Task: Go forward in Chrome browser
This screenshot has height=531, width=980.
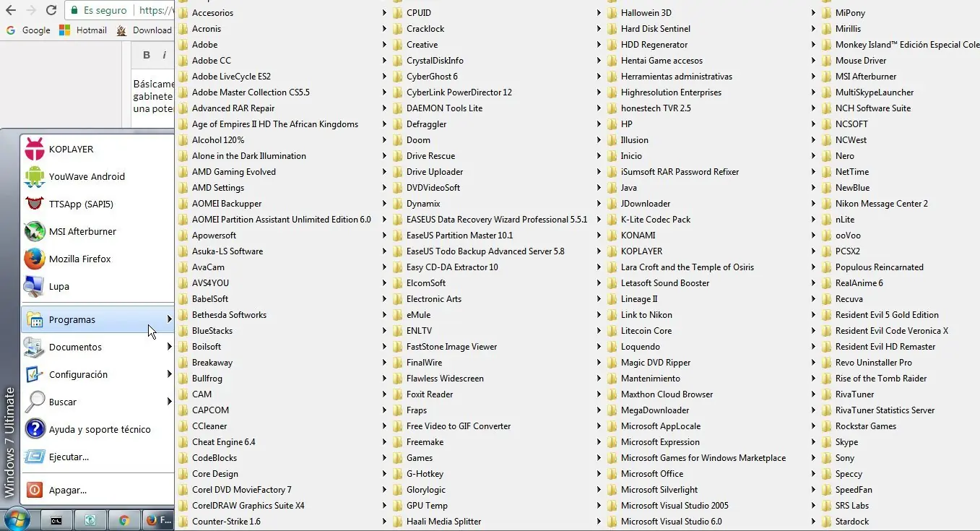Action: click(x=30, y=10)
